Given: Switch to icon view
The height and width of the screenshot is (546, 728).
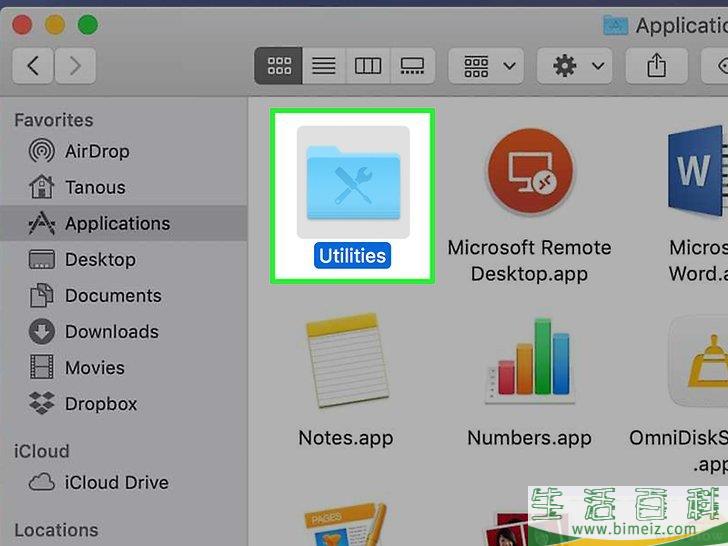Looking at the screenshot, I should (x=279, y=66).
